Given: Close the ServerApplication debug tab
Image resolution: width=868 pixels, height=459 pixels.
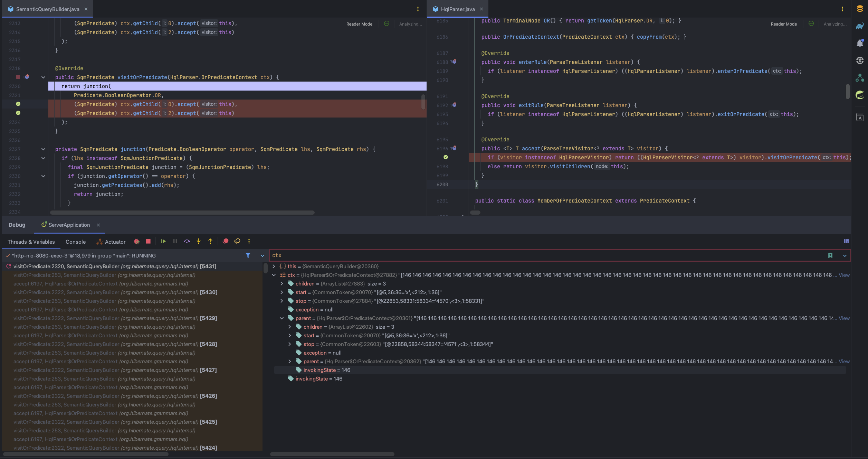Looking at the screenshot, I should click(x=98, y=225).
